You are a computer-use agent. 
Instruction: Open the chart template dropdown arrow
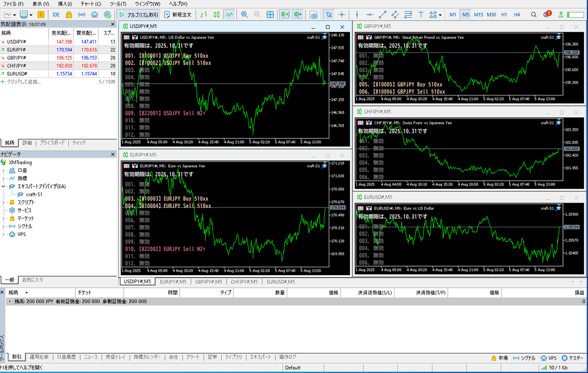(31, 15)
